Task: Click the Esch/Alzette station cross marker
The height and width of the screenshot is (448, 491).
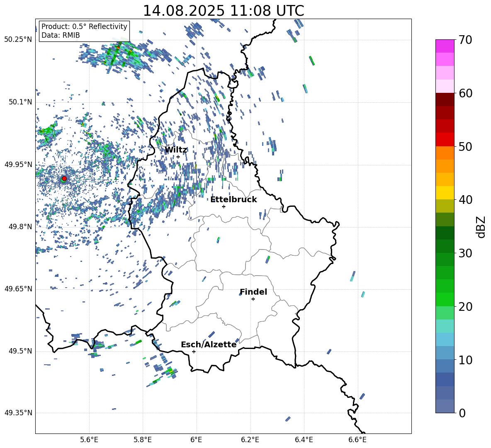Action: pyautogui.click(x=194, y=351)
